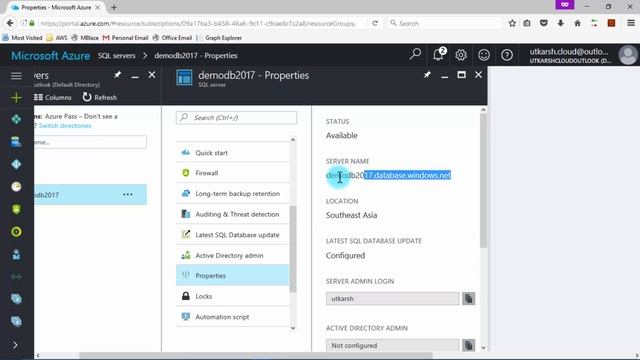
Task: Open Latest SQL Database update item
Action: [232, 235]
